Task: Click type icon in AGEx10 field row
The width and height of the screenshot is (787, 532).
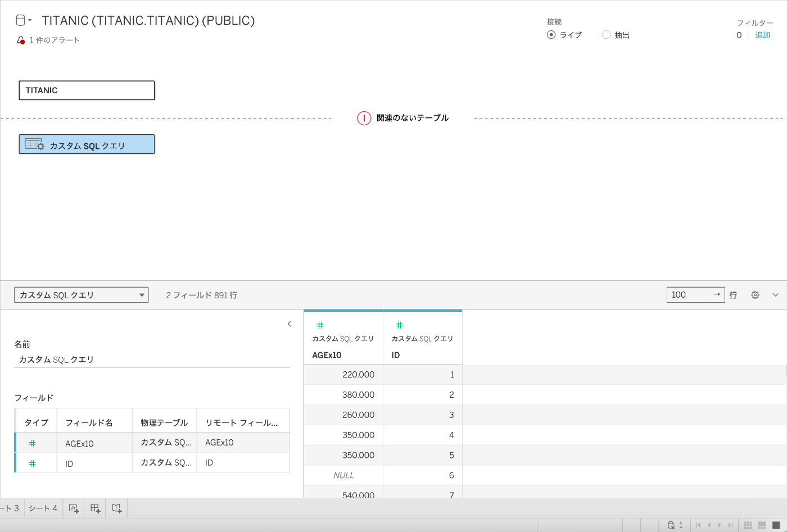Action: pyautogui.click(x=32, y=443)
